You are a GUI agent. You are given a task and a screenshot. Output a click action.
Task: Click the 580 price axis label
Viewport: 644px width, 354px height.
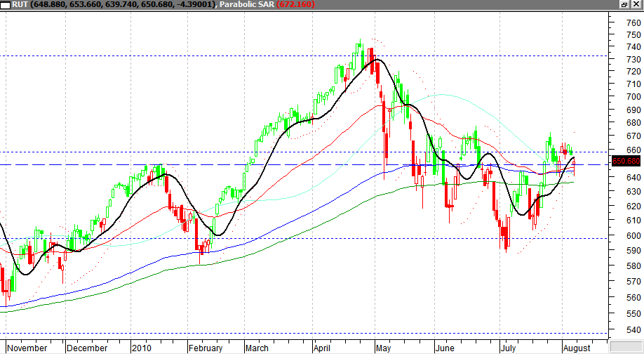633,266
